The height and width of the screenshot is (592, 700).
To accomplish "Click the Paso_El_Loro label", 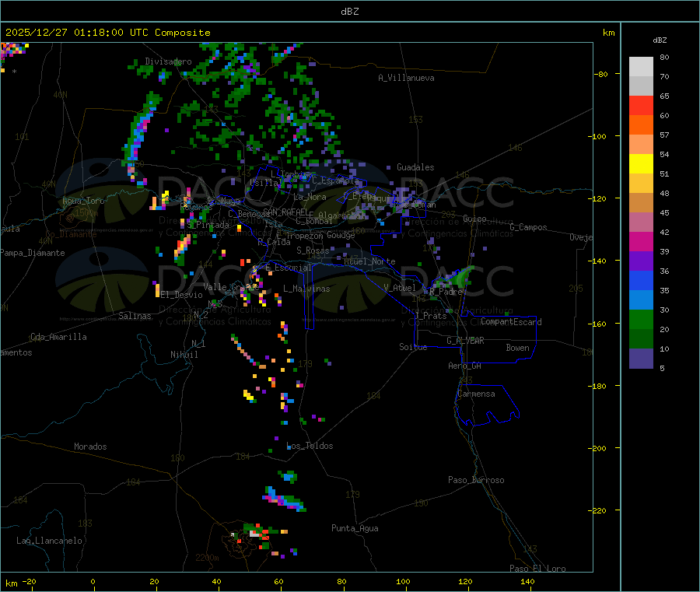I will click(538, 569).
